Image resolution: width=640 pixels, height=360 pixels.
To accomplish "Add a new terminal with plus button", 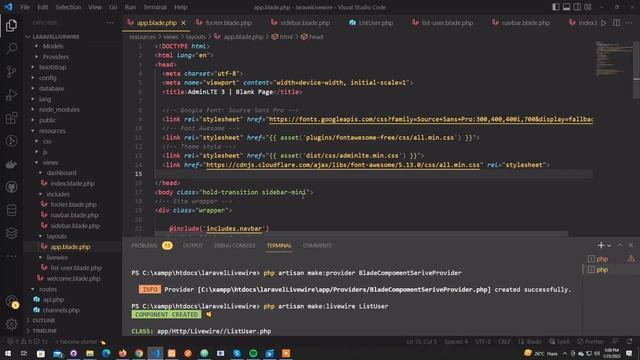I will click(600, 245).
